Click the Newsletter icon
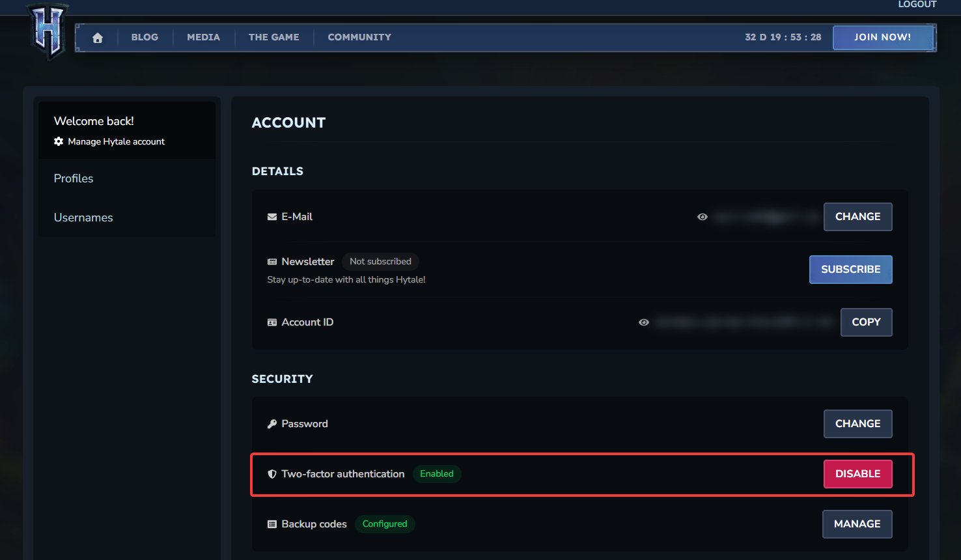 pos(272,262)
